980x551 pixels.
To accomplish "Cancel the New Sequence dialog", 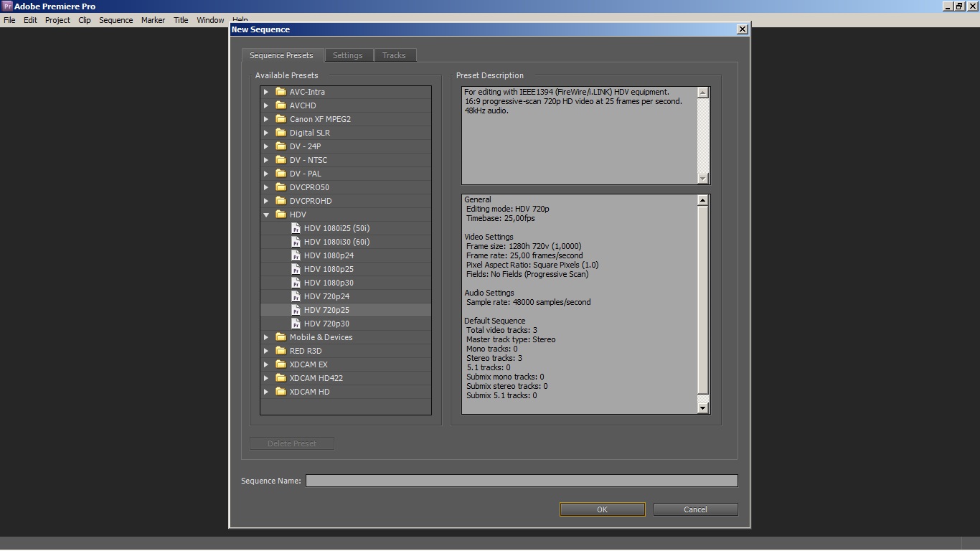I will pyautogui.click(x=695, y=509).
